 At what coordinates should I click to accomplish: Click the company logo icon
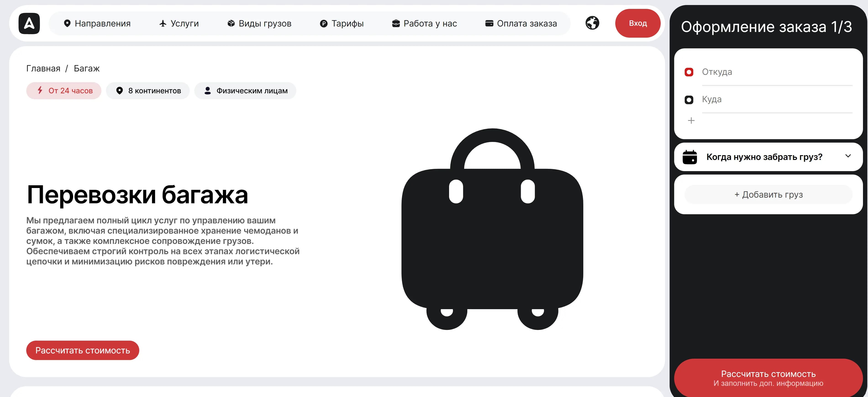(29, 23)
